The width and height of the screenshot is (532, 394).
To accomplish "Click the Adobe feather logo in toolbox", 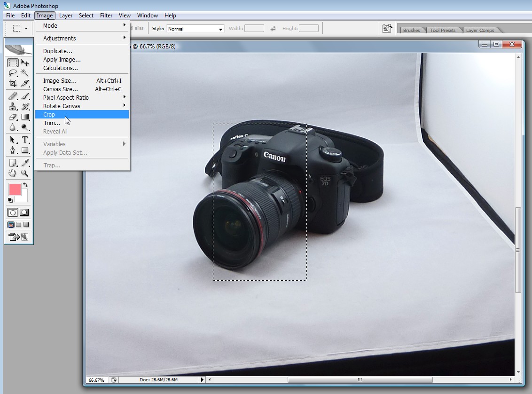I will click(19, 50).
